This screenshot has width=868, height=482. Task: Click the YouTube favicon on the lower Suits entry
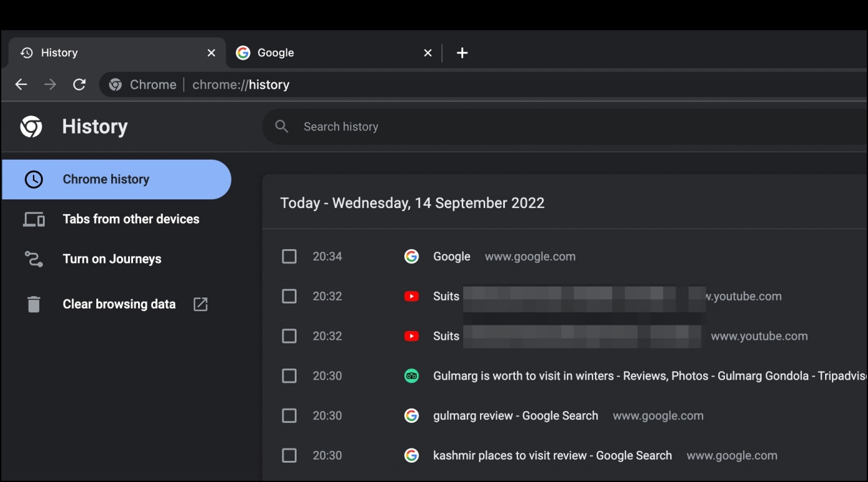point(411,336)
